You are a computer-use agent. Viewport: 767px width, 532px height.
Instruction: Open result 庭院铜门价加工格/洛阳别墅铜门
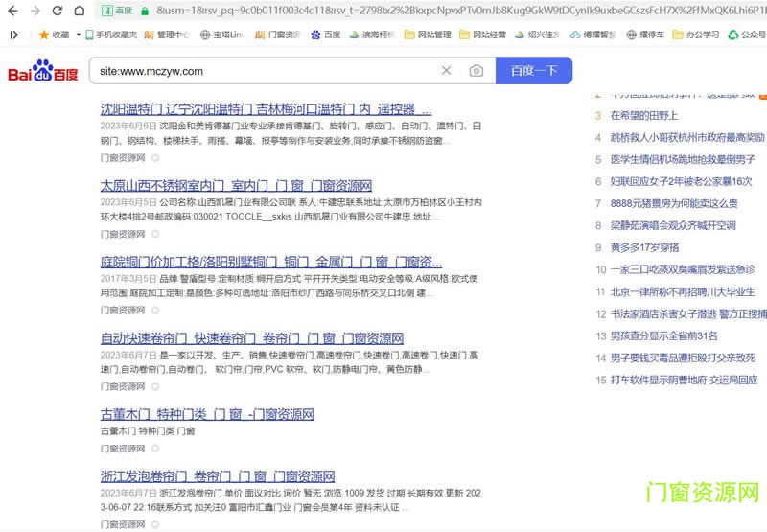pos(271,262)
